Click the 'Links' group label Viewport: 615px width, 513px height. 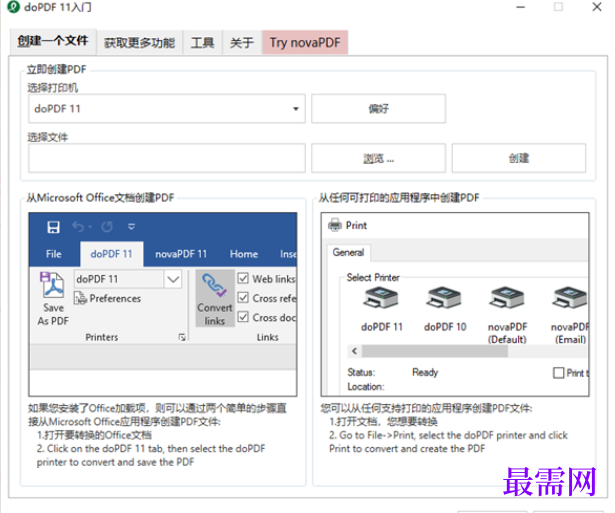(x=267, y=337)
